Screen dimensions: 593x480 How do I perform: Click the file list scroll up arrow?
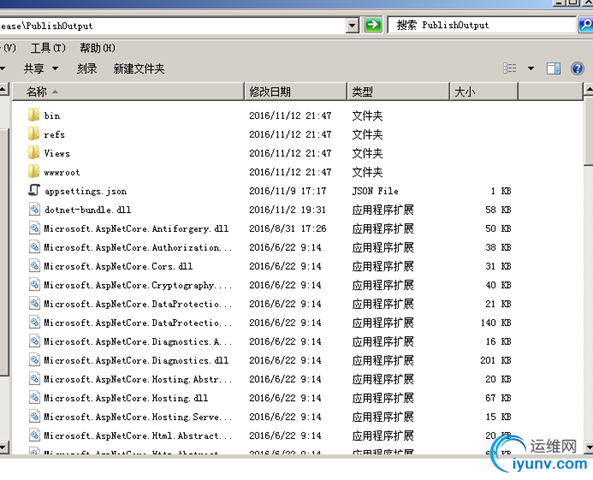point(588,90)
